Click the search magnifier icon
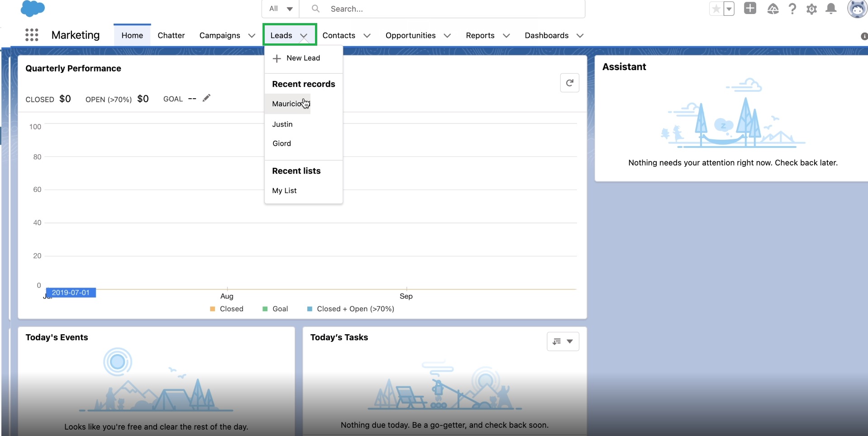The height and width of the screenshot is (436, 868). click(315, 9)
